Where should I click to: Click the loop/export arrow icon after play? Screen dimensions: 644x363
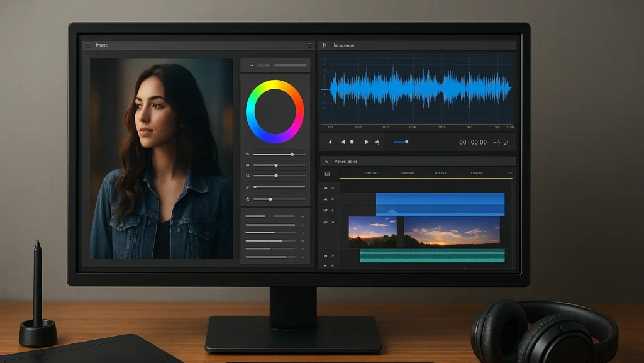click(377, 142)
